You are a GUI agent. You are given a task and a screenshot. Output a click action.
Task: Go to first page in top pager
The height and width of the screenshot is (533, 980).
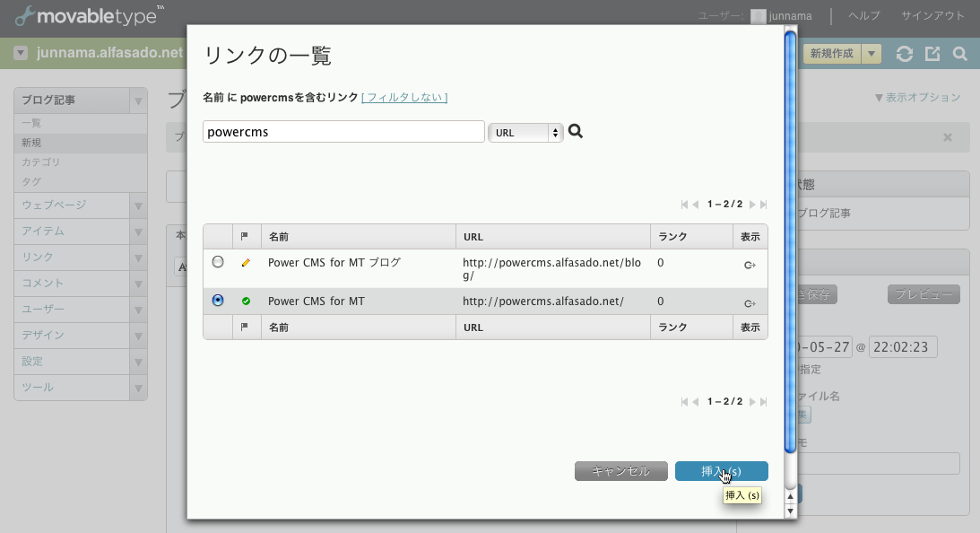pos(684,205)
